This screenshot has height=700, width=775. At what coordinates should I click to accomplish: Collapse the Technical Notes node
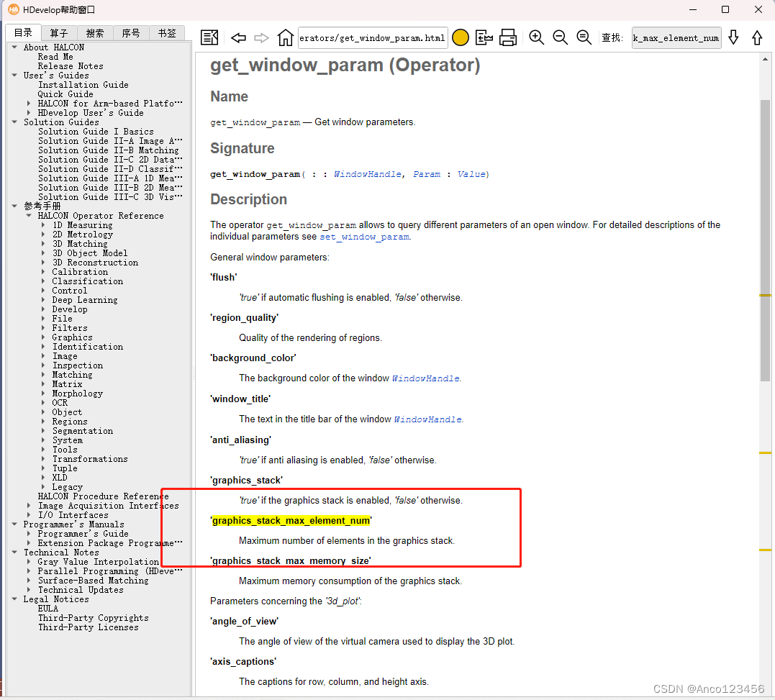coord(15,553)
